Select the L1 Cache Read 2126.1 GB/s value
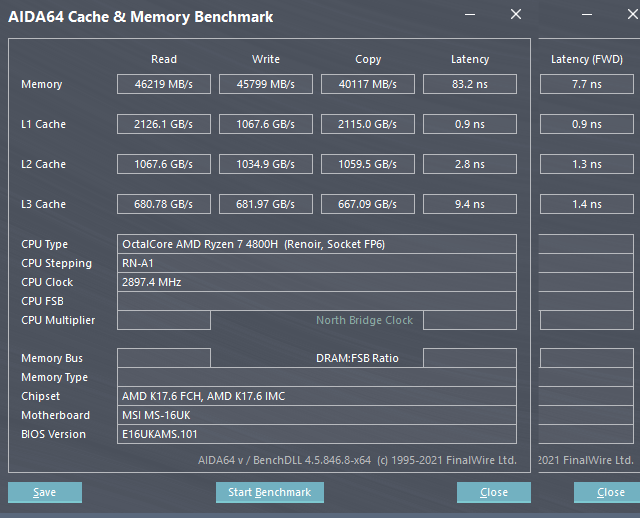The image size is (640, 518). 164,124
